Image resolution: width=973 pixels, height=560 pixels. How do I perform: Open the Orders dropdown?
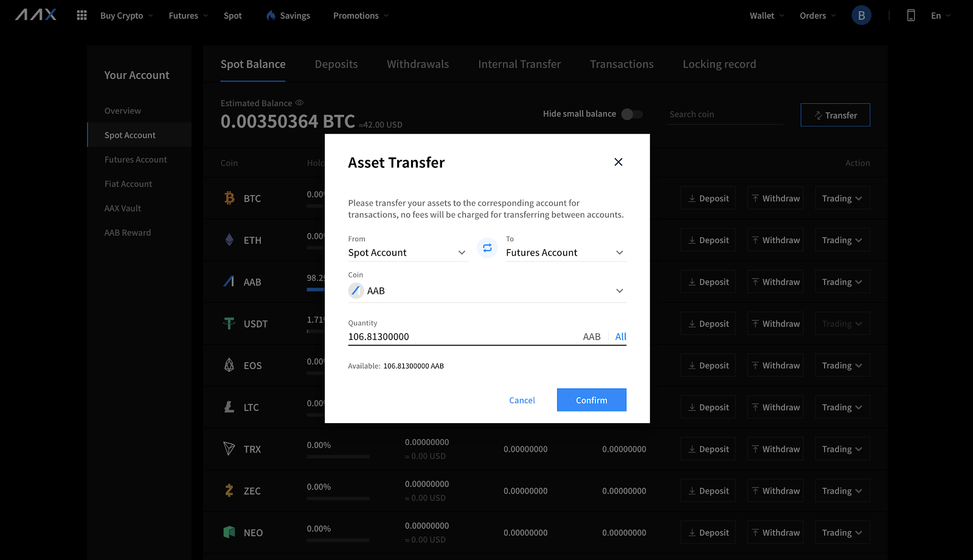818,15
